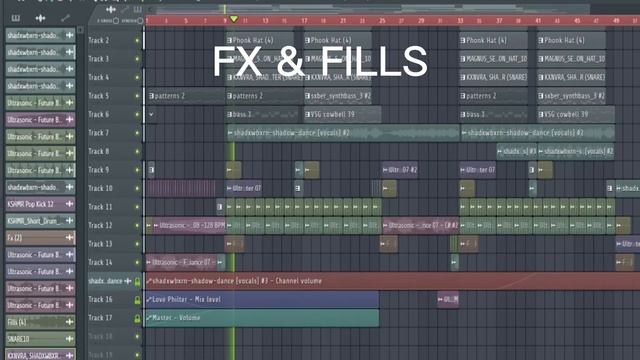Image resolution: width=640 pixels, height=360 pixels.
Task: Click bar 33 on the timeline ruler
Action: click(460, 20)
